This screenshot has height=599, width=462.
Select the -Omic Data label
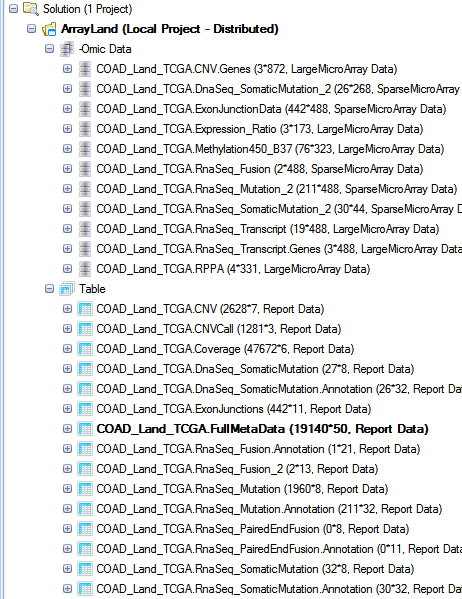pos(105,49)
